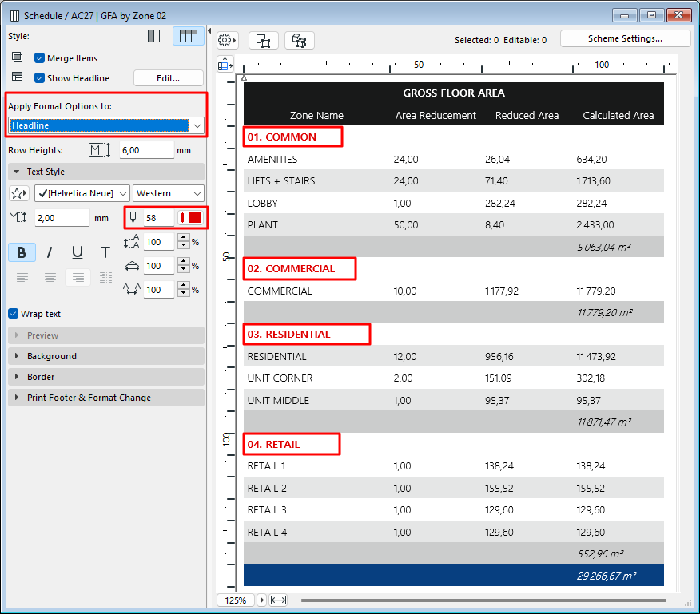Toggle Strikethrough text formatting
This screenshot has width=700, height=614.
[x=105, y=252]
